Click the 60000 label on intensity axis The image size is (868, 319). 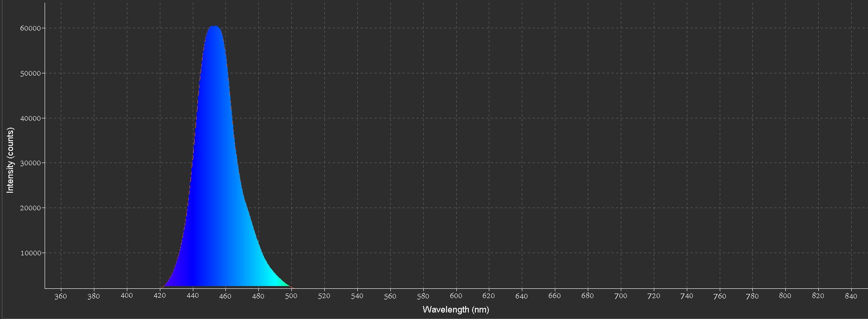pyautogui.click(x=30, y=28)
